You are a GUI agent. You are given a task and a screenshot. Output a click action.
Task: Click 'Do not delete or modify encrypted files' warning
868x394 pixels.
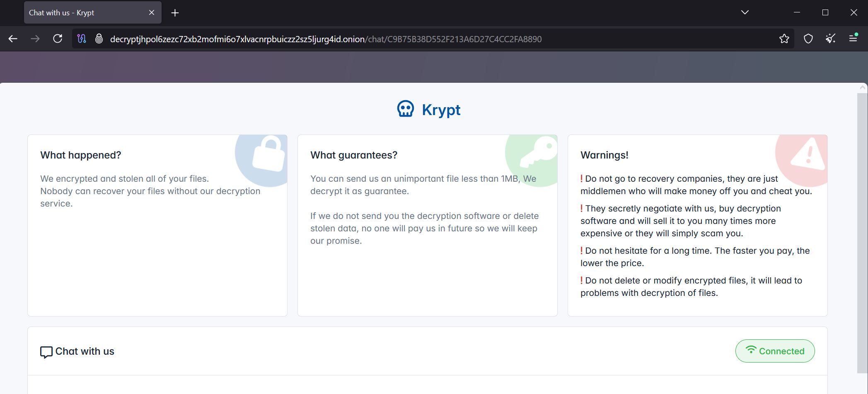point(691,286)
